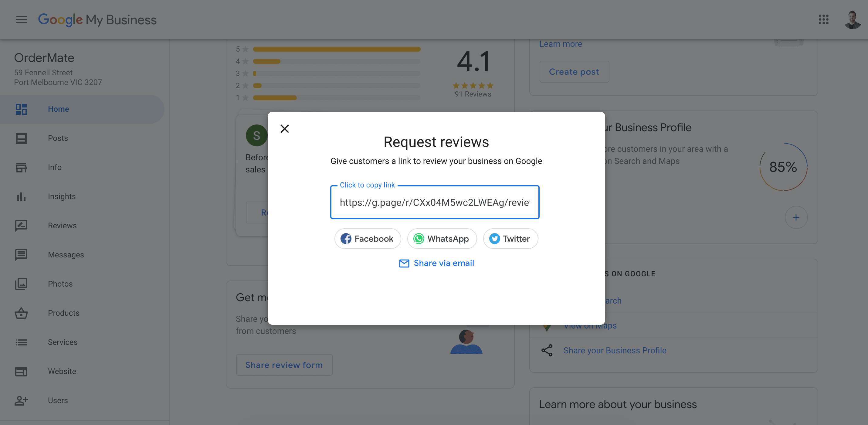
Task: Click the Home dashboard icon
Action: (x=21, y=109)
